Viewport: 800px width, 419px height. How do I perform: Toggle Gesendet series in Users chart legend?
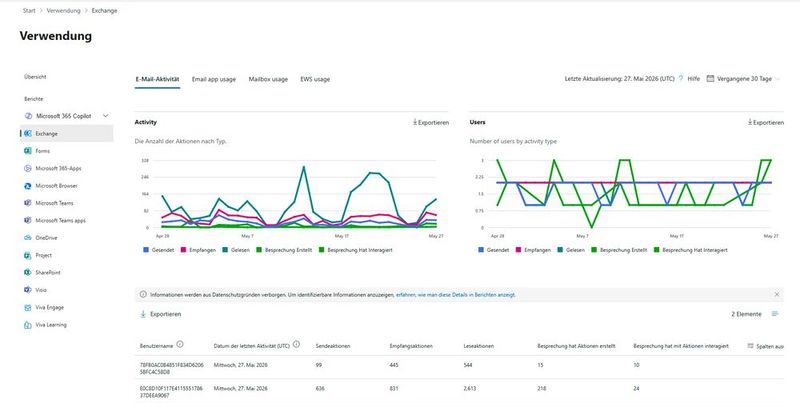(494, 250)
